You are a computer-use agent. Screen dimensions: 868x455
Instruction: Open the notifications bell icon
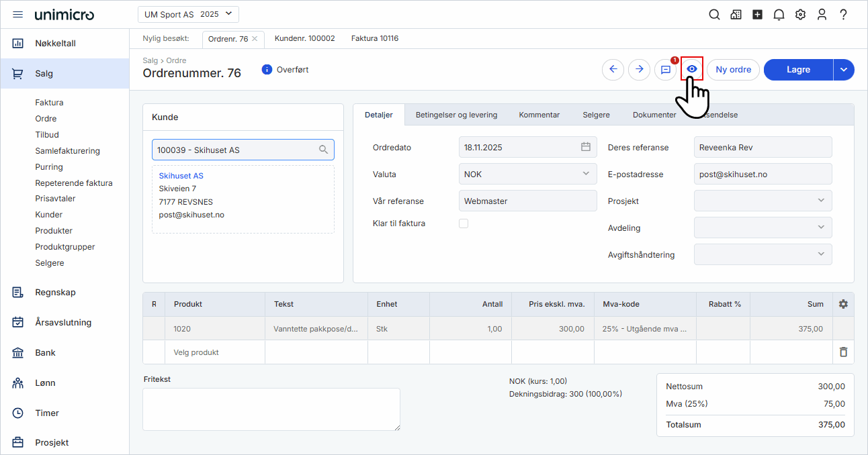point(779,15)
